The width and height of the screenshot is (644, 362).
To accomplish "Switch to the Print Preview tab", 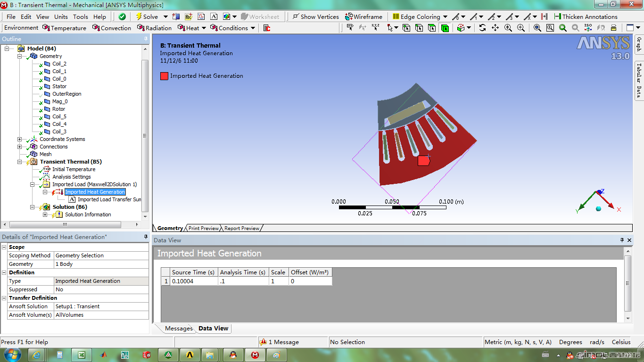I will click(204, 228).
